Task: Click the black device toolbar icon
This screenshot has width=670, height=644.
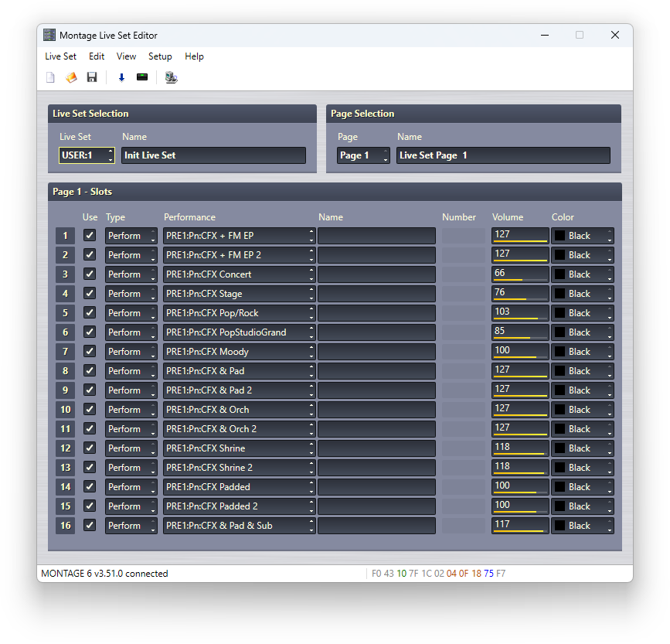Action: point(142,77)
